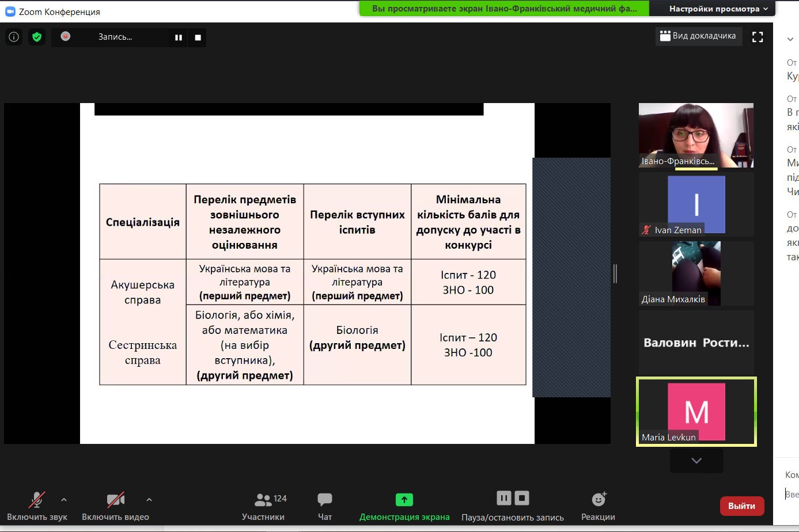Collapse the chat panel chevron

(x=790, y=39)
